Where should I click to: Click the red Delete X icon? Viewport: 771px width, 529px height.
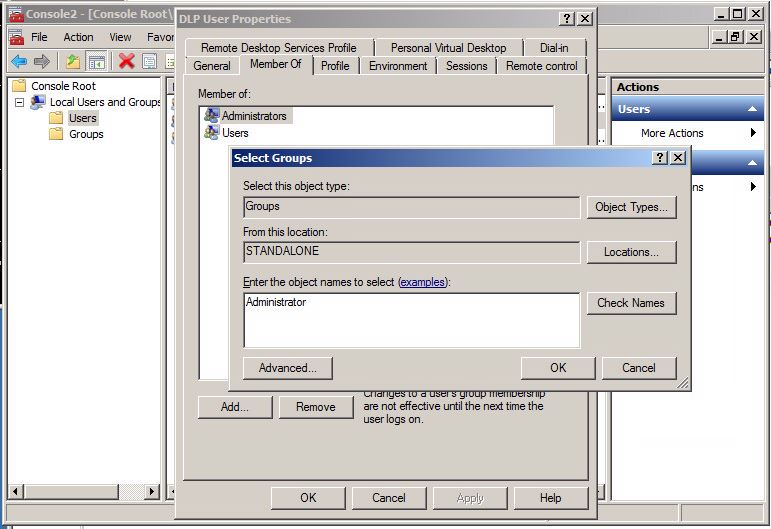point(127,62)
